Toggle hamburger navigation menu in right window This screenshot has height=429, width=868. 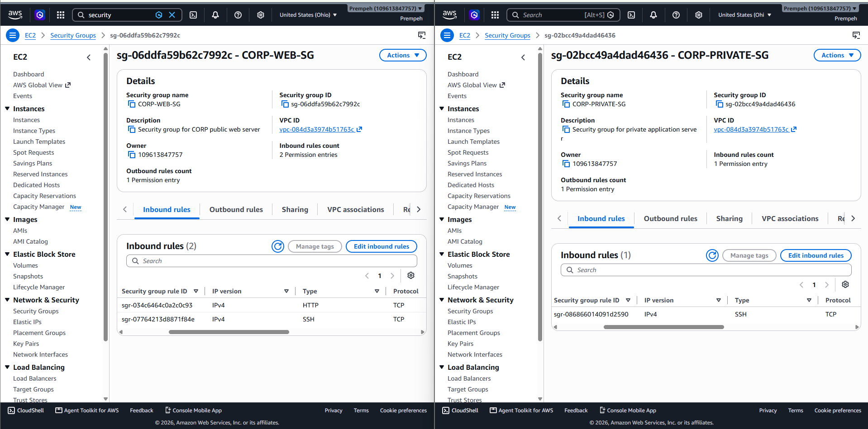tap(447, 35)
